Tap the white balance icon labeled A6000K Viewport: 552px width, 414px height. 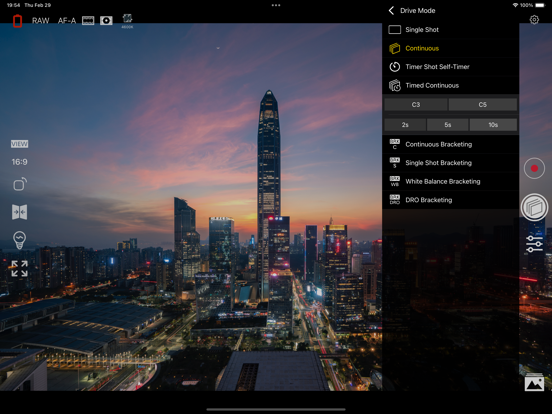[x=127, y=21]
